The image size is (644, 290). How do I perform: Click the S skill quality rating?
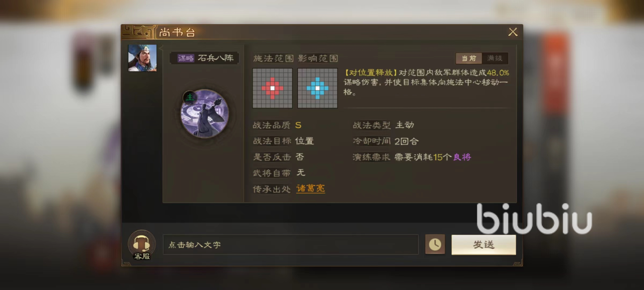click(x=298, y=125)
